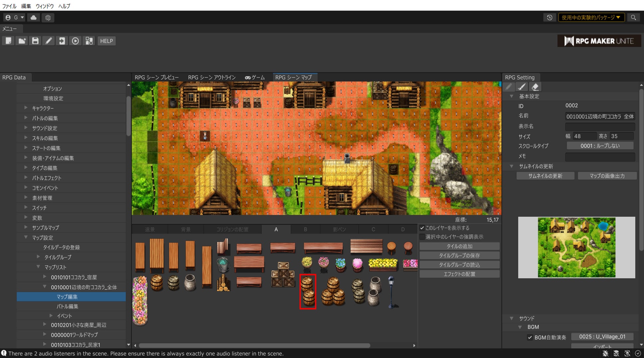Click the save floppy disk icon
This screenshot has width=644, height=358.
[35, 41]
